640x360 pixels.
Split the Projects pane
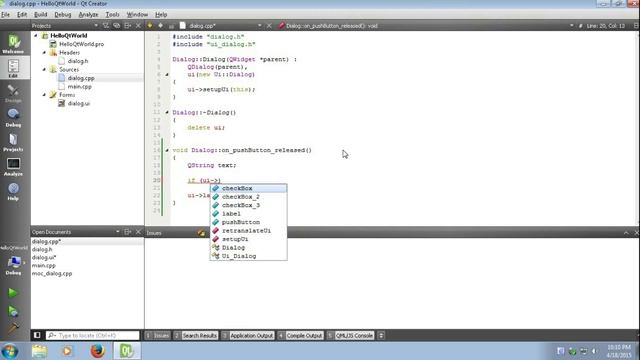click(x=128, y=26)
